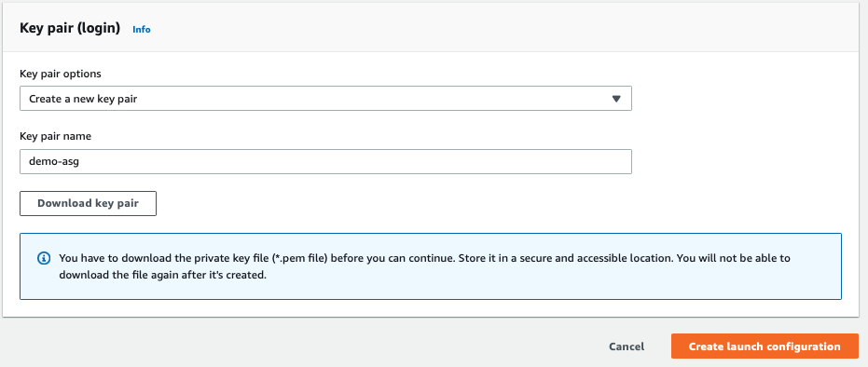Click the middle of Key pair options box
The height and width of the screenshot is (367, 868).
[x=325, y=99]
